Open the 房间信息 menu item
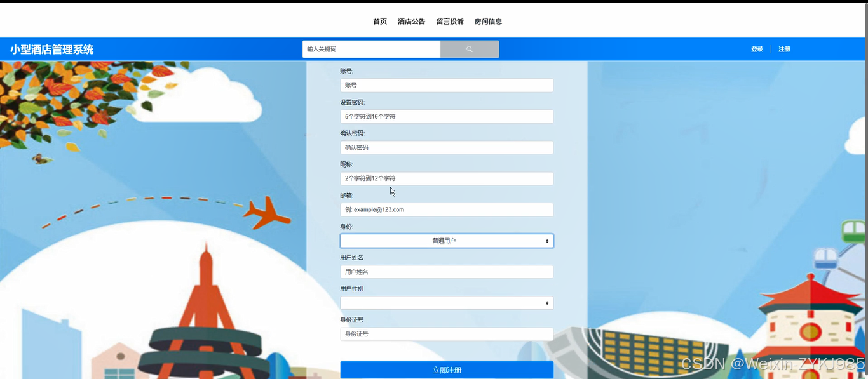 coord(488,22)
